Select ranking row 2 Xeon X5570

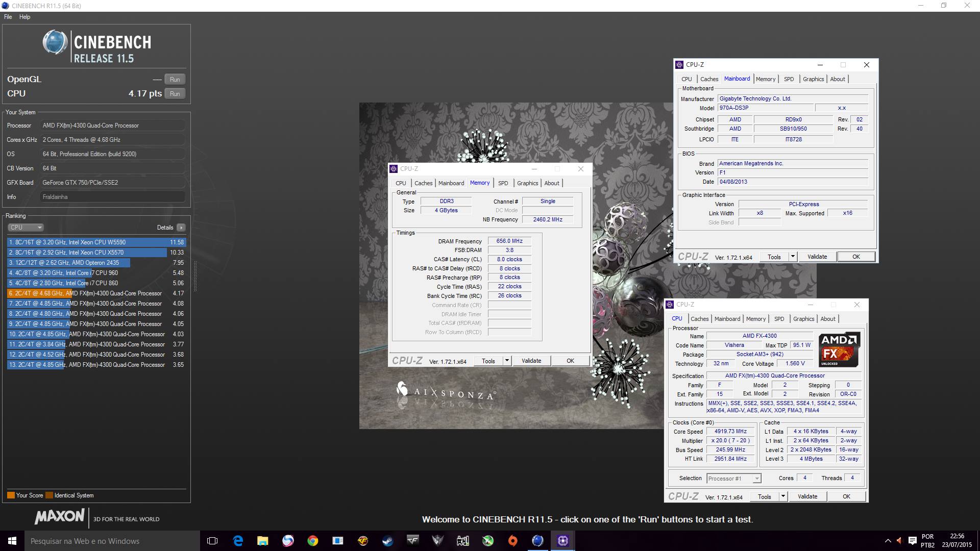click(96, 253)
